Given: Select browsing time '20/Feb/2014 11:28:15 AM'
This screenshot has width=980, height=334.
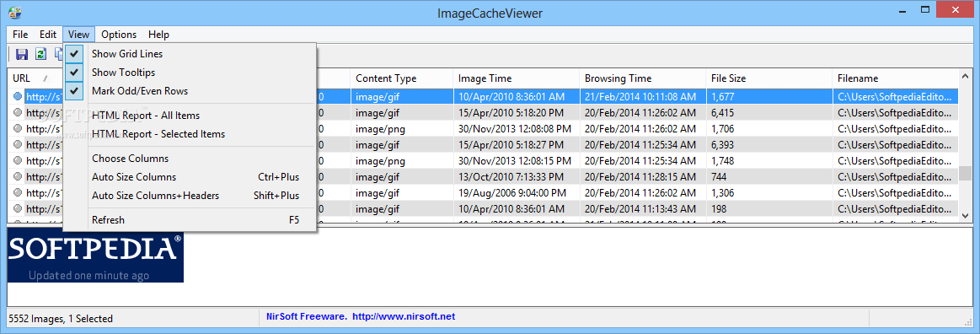Looking at the screenshot, I should 640,176.
